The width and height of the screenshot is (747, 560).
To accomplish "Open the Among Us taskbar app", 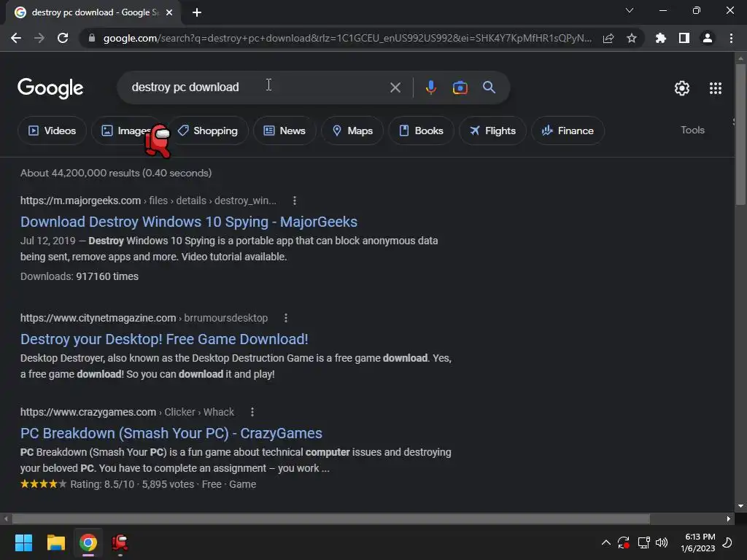I will coord(120,542).
